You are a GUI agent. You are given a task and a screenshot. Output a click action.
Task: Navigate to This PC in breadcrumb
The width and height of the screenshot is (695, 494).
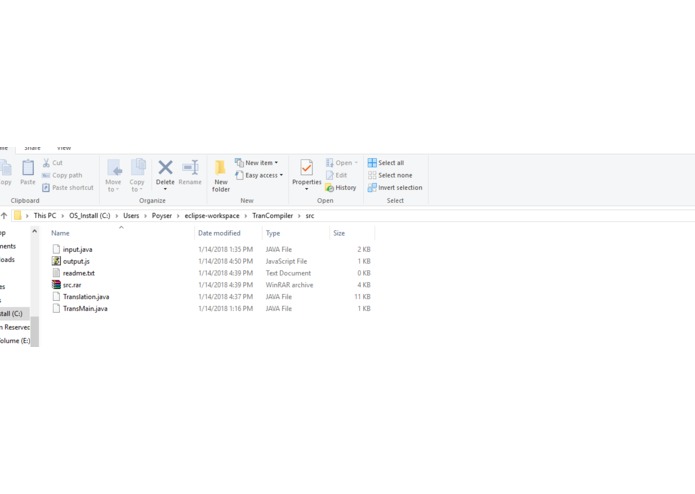(45, 215)
